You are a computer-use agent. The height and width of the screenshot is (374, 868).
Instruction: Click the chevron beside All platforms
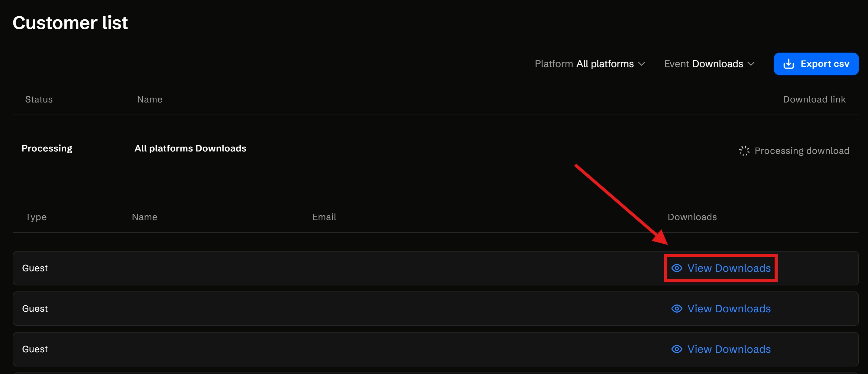tap(641, 64)
